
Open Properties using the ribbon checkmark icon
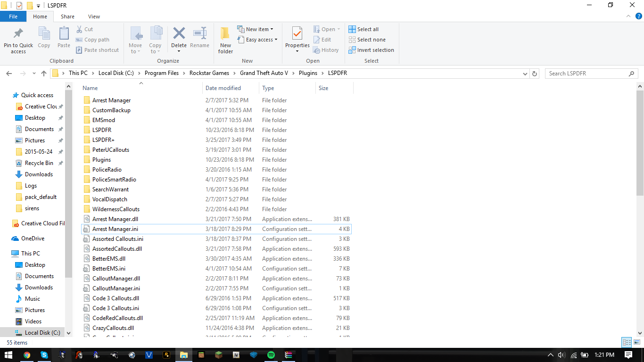[297, 33]
